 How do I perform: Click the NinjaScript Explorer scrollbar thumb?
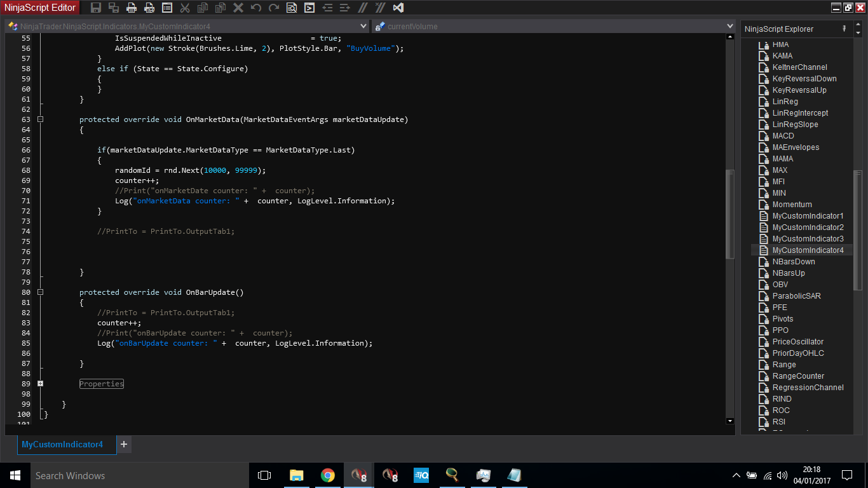(858, 230)
